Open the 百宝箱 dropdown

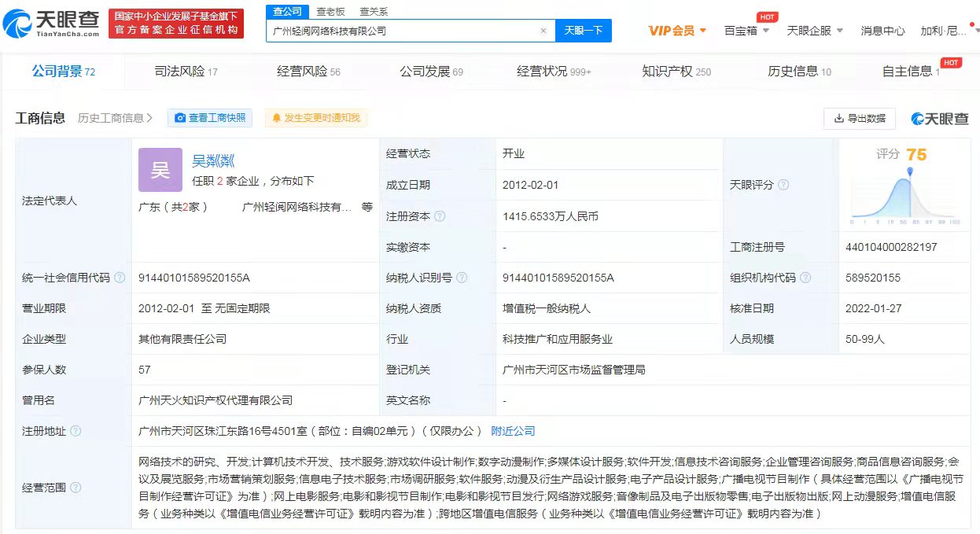click(746, 31)
